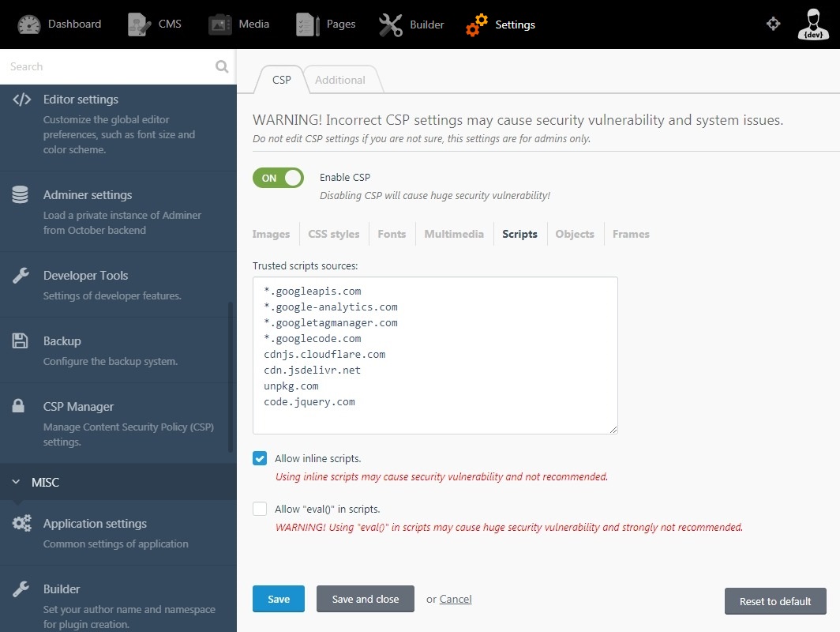Open Adminer settings entry
Screen dimensions: 840x632
(x=118, y=211)
